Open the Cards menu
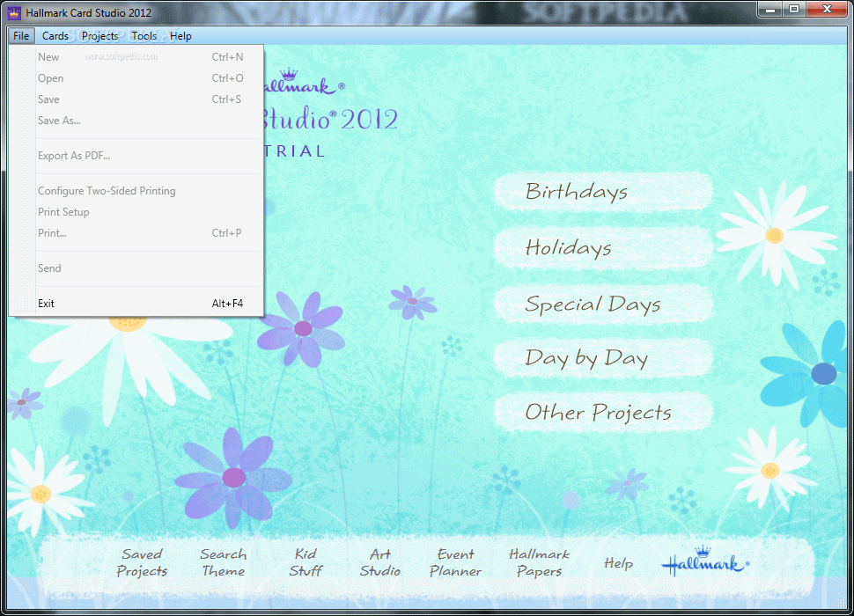Image resolution: width=854 pixels, height=616 pixels. [x=55, y=36]
